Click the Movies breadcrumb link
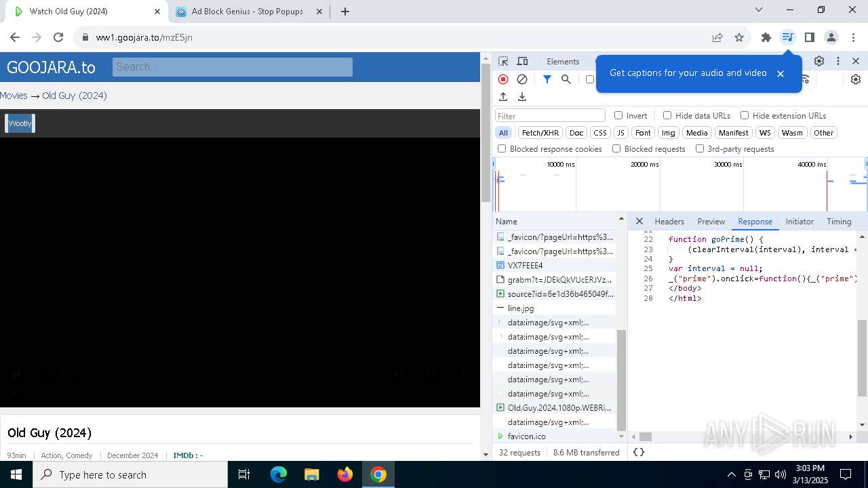 coord(14,96)
